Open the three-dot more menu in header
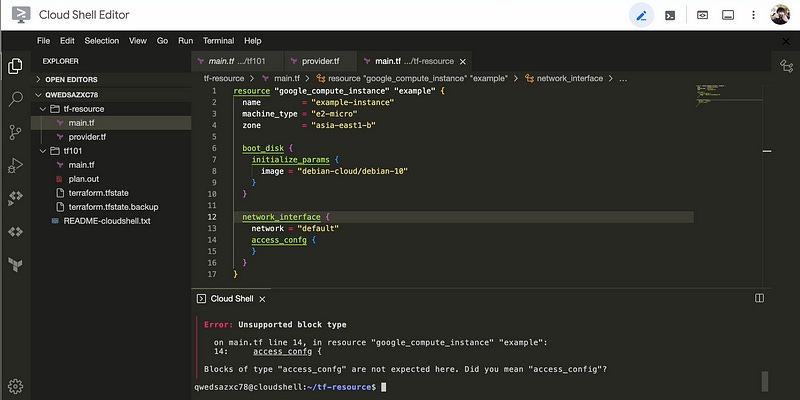800x400 pixels. [754, 15]
